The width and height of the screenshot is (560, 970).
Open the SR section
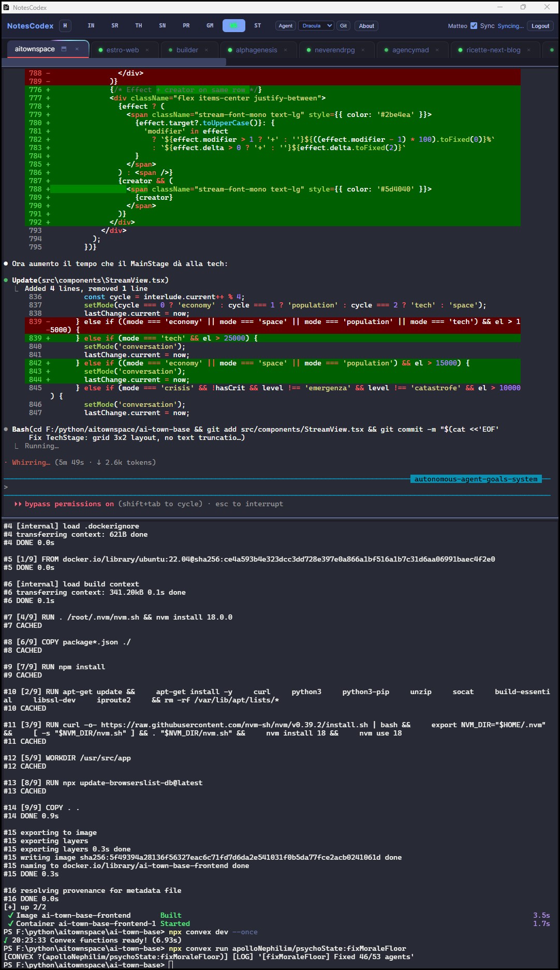(115, 25)
